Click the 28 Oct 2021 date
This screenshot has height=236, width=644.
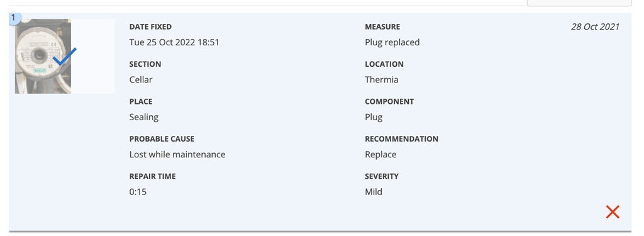click(595, 26)
